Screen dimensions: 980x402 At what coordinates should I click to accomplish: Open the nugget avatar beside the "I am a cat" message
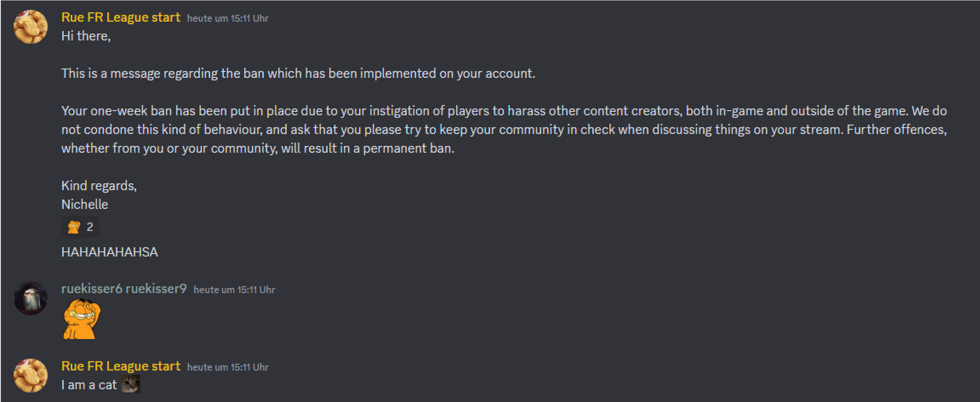click(31, 376)
